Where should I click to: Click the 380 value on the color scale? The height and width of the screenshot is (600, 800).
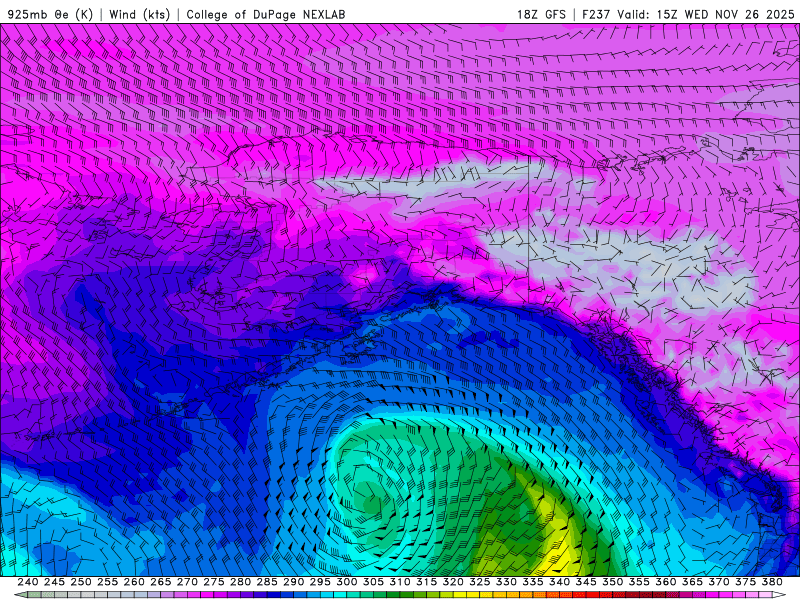click(772, 582)
